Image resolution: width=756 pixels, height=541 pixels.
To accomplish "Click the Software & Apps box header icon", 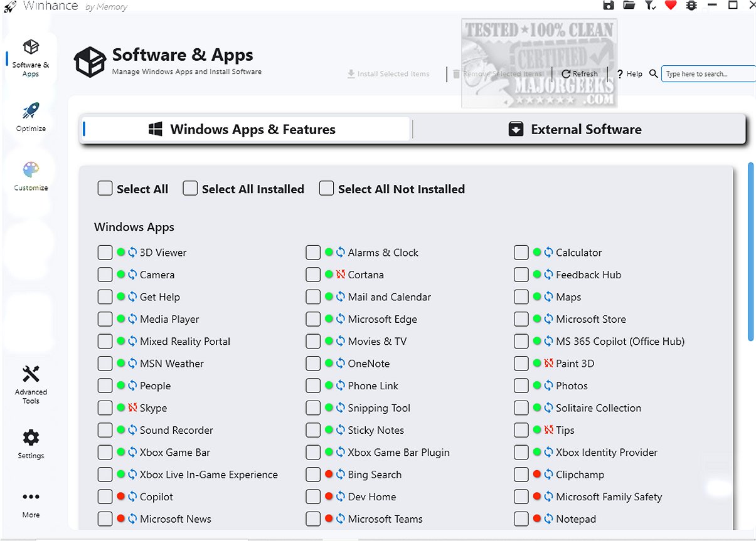I will (89, 61).
